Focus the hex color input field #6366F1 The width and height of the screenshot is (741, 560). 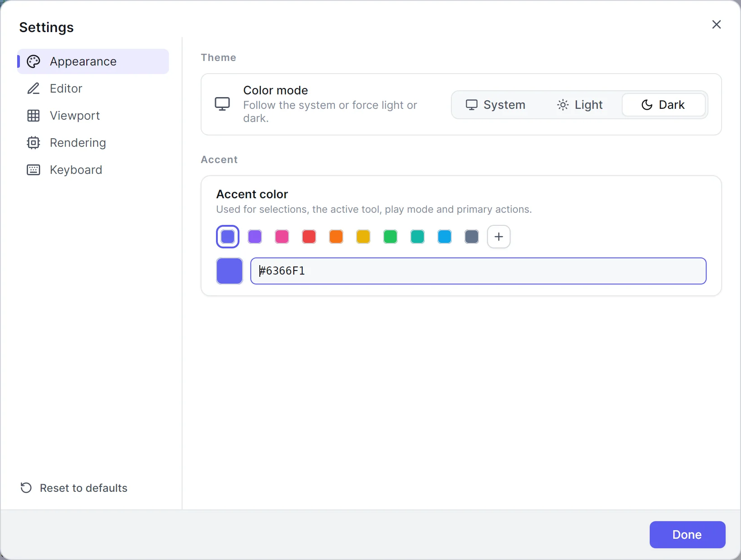[478, 271]
